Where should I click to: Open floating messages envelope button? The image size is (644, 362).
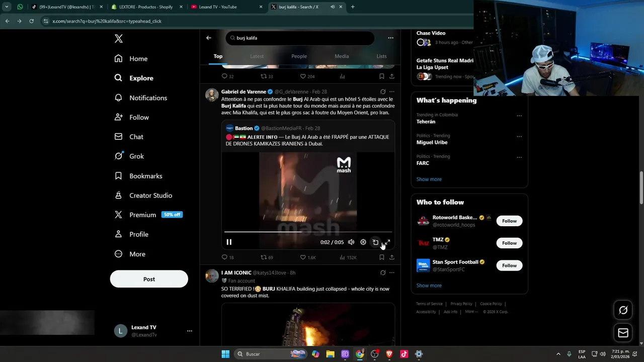point(623,333)
